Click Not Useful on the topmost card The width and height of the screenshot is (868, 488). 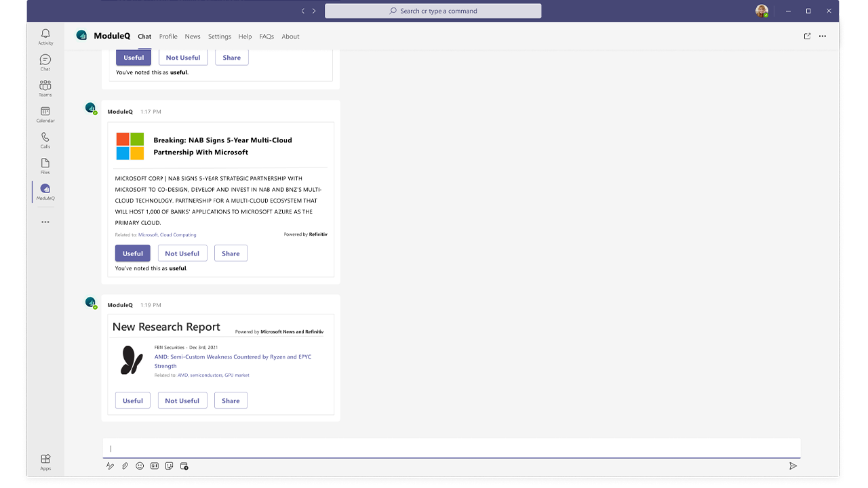point(183,58)
